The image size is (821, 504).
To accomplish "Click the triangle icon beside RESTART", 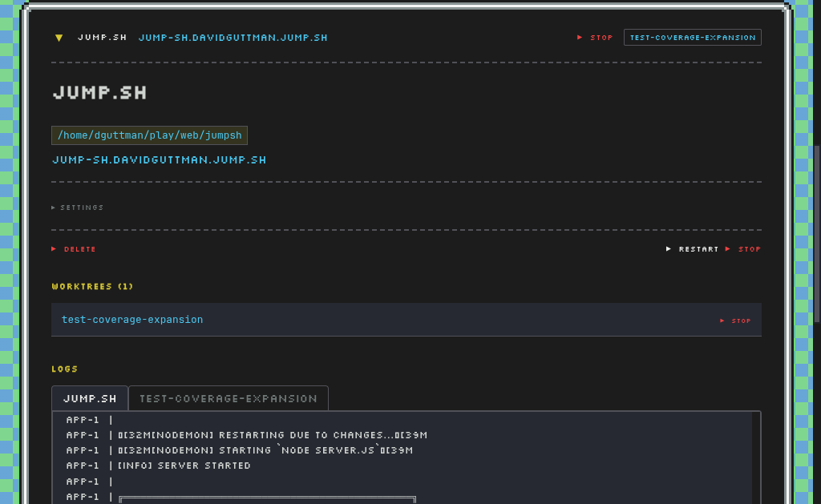I will 669,248.
